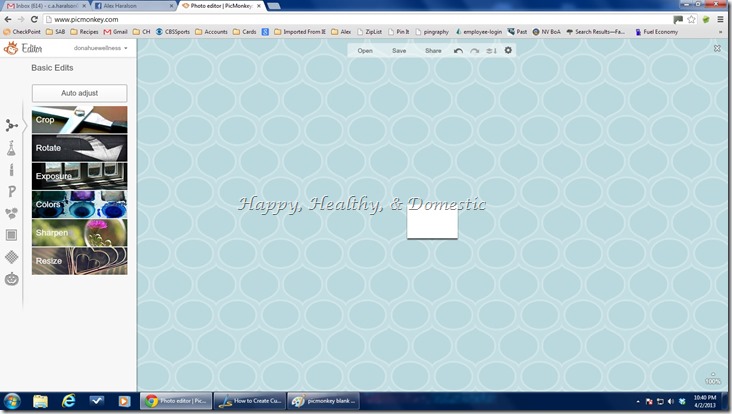Open the Recipes bookmark folder
Viewport: 732px width, 414px height.
tap(84, 32)
